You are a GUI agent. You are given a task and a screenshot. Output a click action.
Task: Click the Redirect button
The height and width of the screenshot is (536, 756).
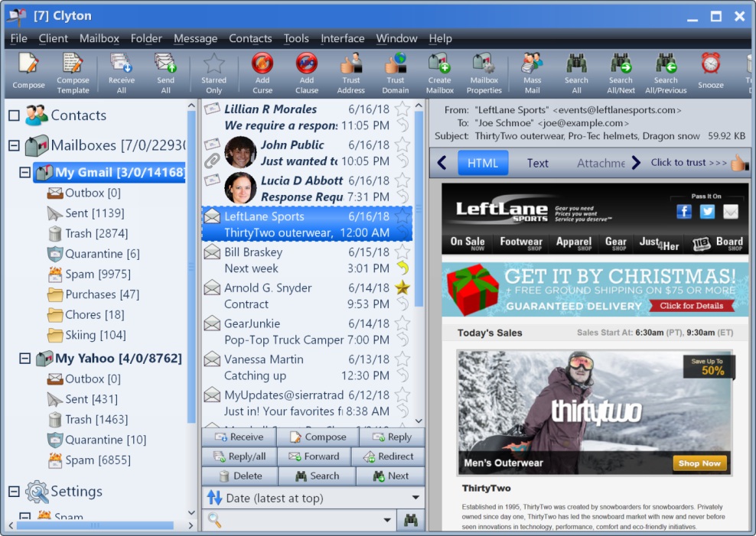388,456
